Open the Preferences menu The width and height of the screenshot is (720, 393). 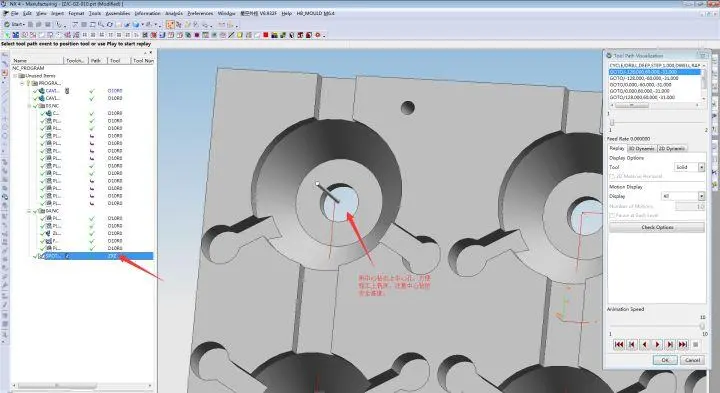[200, 13]
